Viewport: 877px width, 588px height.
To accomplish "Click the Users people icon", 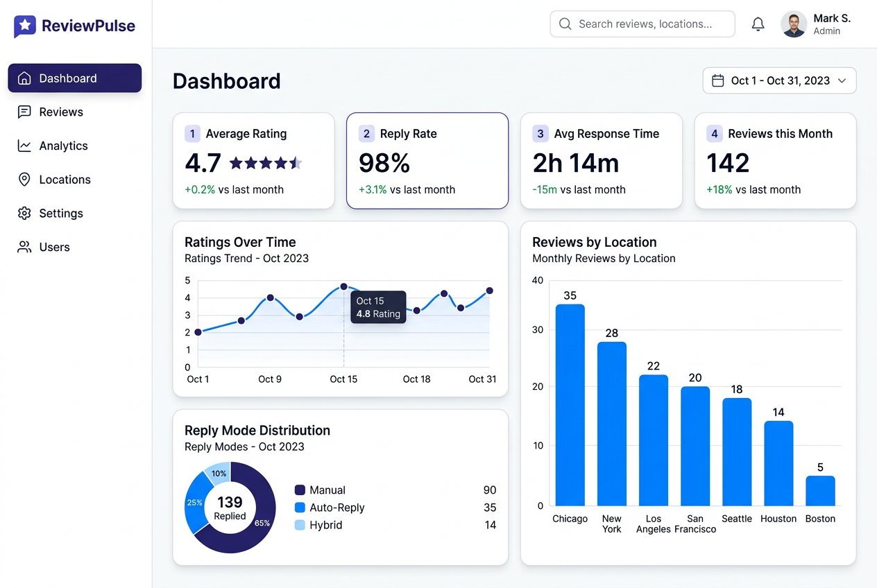I will click(24, 247).
